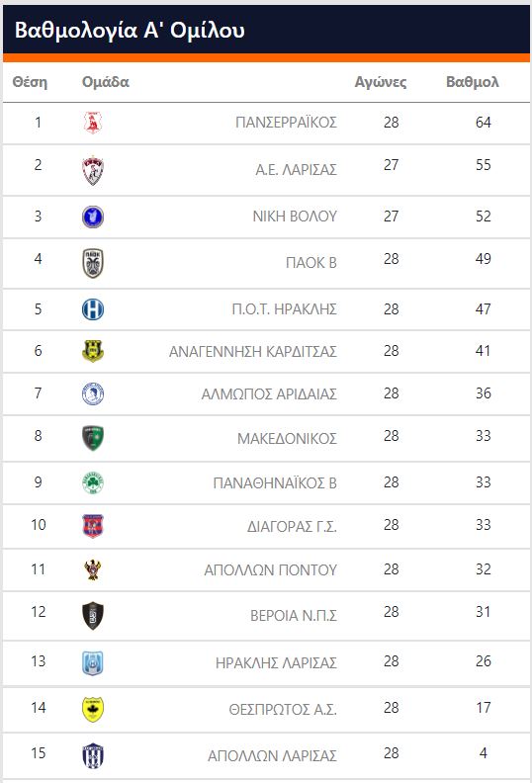532x783 pixels.
Task: Click the ΠΑΟΚ Β team badge
Action: click(92, 263)
